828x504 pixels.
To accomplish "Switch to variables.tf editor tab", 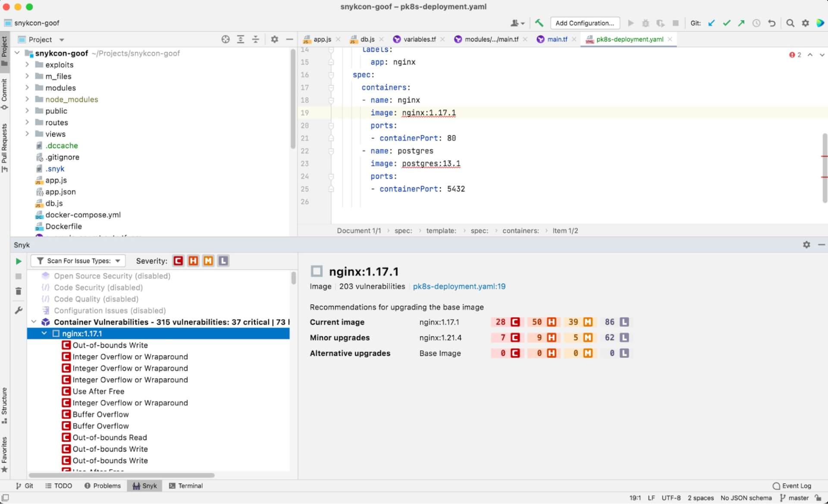I will tap(419, 40).
